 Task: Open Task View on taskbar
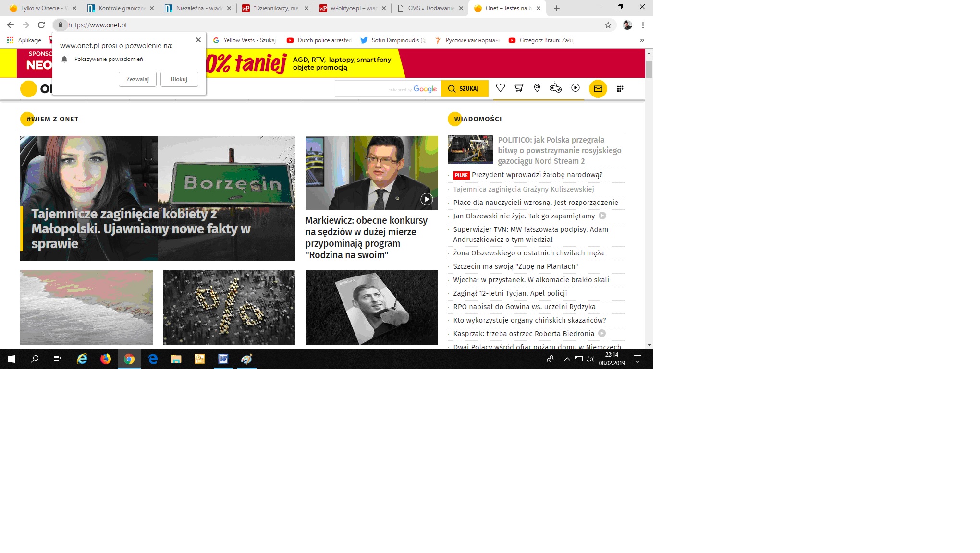(x=58, y=359)
